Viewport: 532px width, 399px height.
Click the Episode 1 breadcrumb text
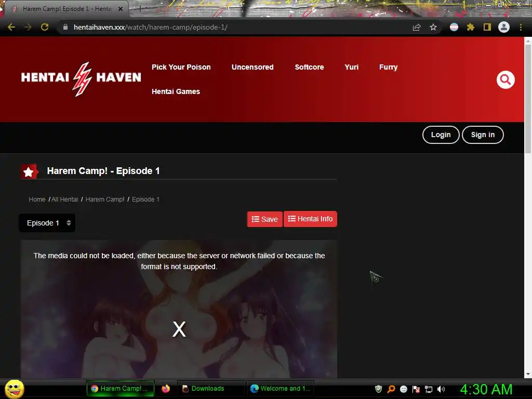pyautogui.click(x=145, y=199)
